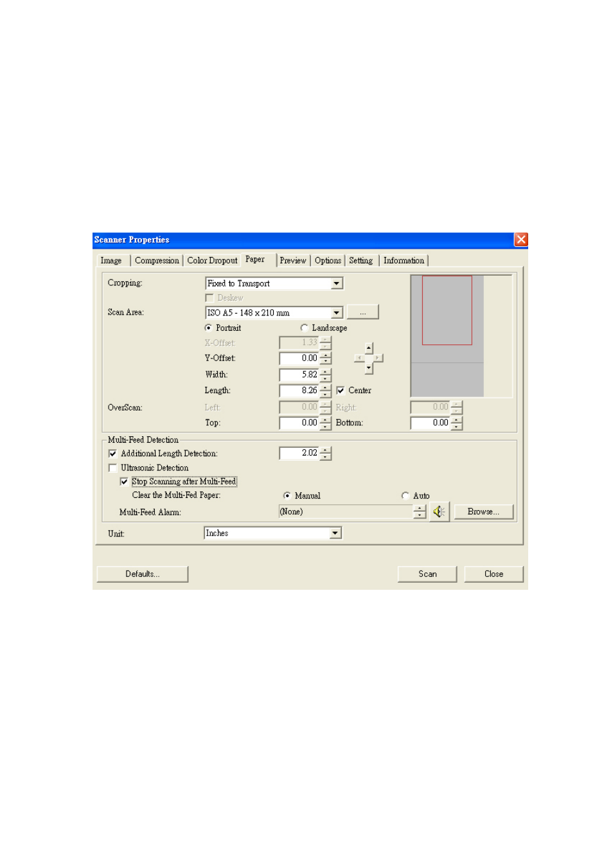Choose Auto for clearing multi-fed paper

(405, 495)
